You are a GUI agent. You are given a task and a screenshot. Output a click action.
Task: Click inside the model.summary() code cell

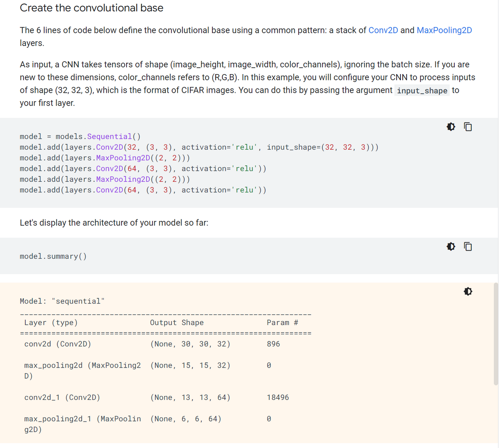coord(53,256)
